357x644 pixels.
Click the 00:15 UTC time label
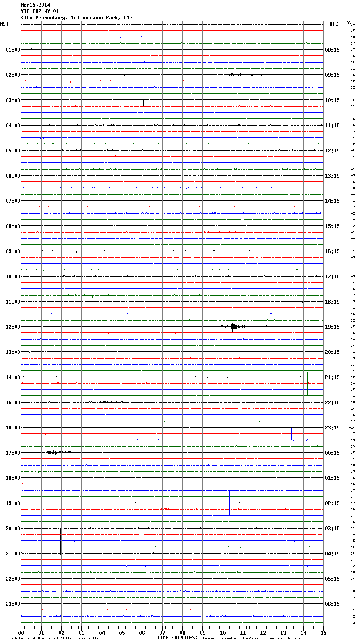(x=332, y=453)
